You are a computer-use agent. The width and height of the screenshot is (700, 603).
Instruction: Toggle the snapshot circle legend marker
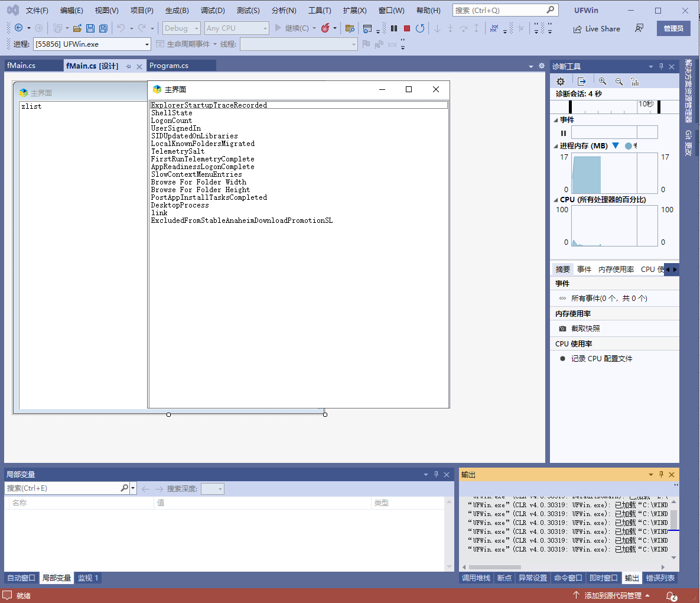pos(628,146)
